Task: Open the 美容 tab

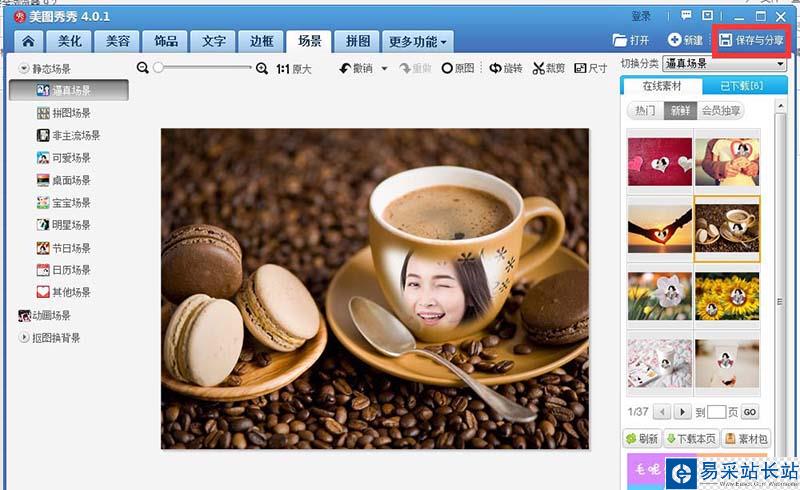Action: [118, 41]
